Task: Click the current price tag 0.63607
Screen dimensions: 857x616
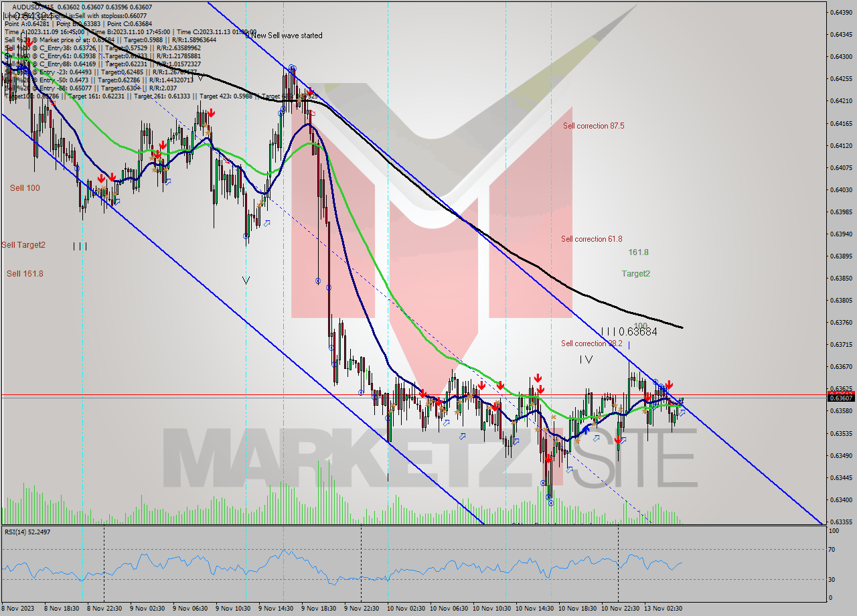Action: tap(841, 398)
